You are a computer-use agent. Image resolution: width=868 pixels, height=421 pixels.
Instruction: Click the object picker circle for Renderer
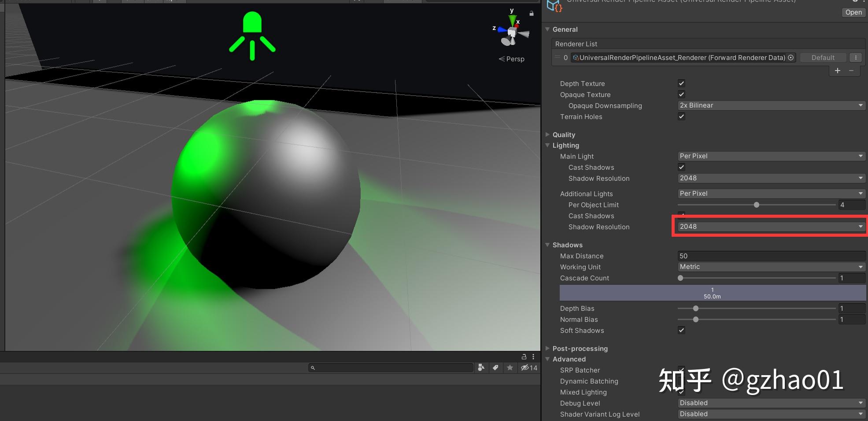[791, 58]
